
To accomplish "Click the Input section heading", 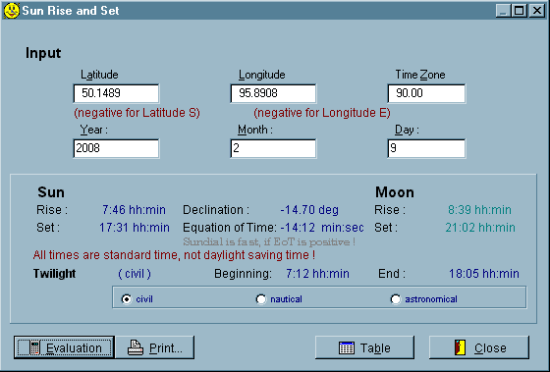I will (43, 53).
